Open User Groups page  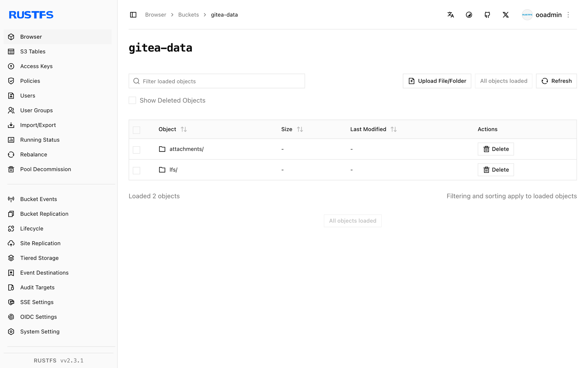58,110
